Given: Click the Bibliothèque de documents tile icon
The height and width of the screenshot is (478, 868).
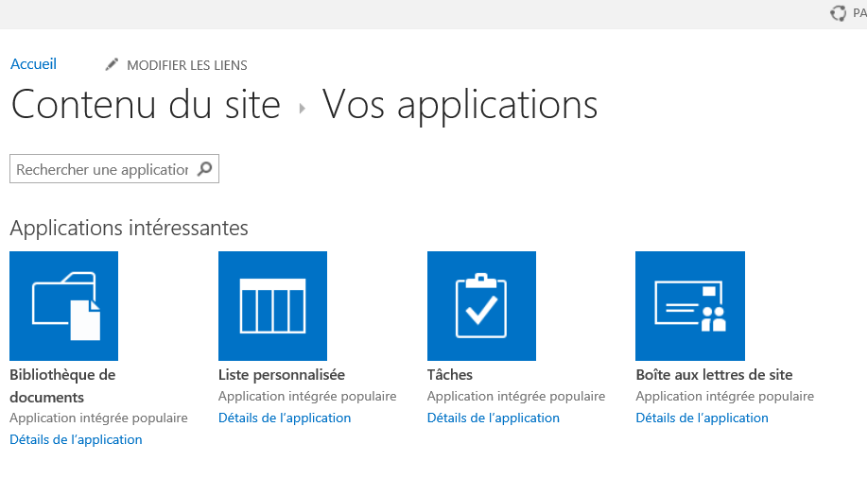Looking at the screenshot, I should [x=63, y=305].
